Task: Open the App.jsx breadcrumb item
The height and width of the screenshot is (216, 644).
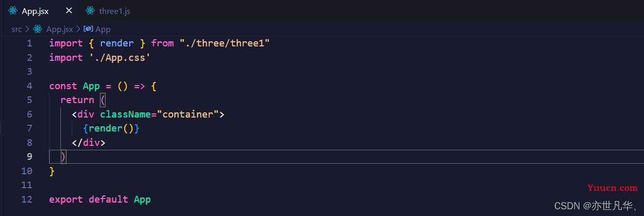Action: tap(59, 29)
